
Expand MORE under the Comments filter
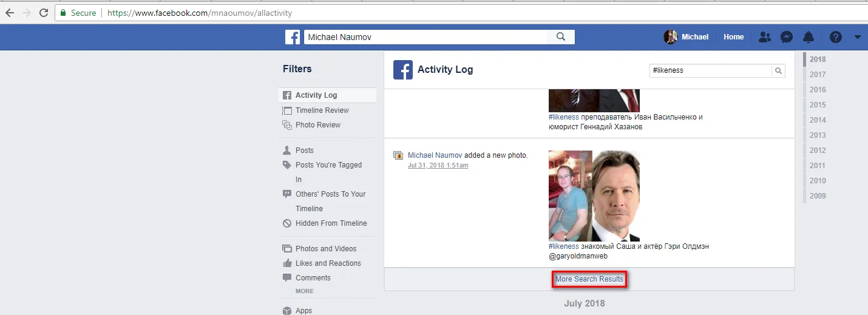305,291
